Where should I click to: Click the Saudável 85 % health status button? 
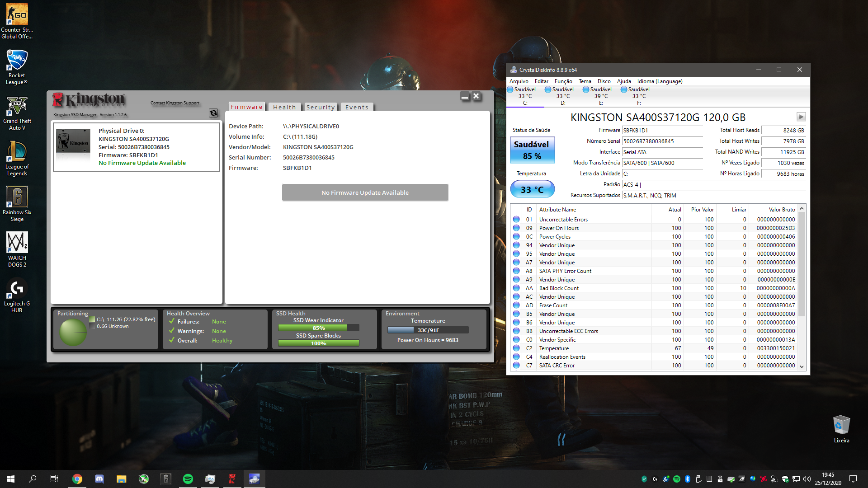pos(532,150)
